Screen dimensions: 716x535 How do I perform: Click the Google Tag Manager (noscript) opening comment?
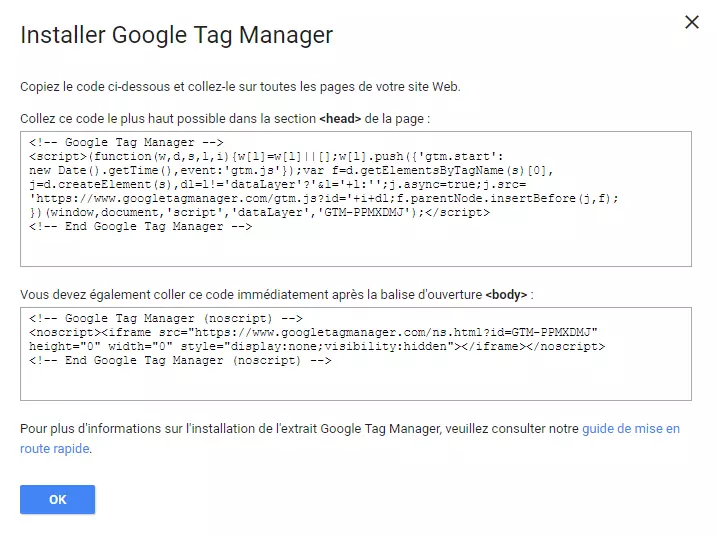click(166, 319)
